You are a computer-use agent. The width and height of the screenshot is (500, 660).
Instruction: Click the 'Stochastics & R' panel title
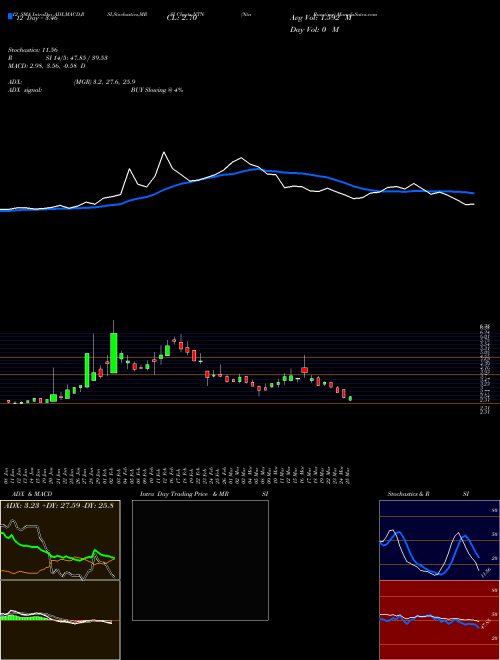[408, 494]
